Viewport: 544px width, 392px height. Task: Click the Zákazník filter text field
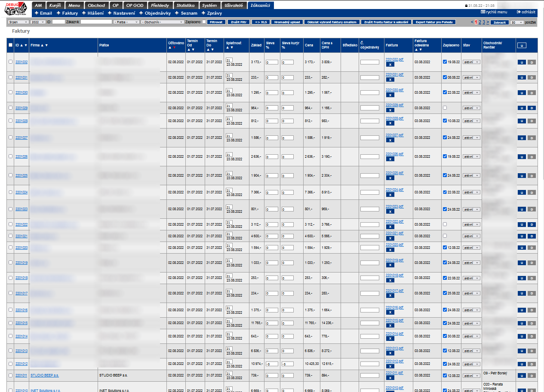(96, 22)
